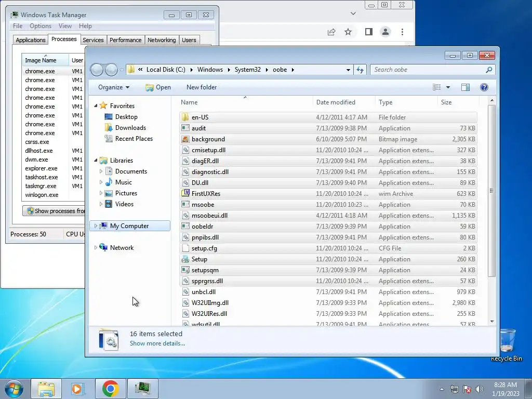
Task: Expand the My Computer tree node
Action: tap(96, 225)
